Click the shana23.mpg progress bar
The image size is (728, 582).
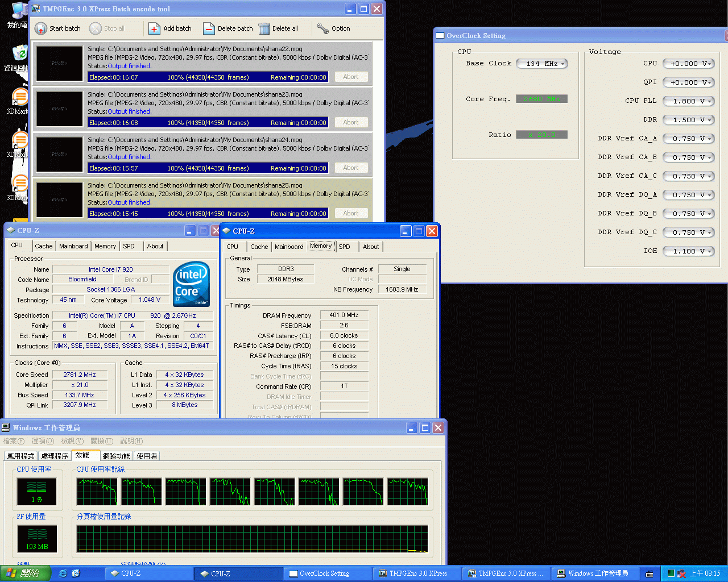pyautogui.click(x=208, y=123)
